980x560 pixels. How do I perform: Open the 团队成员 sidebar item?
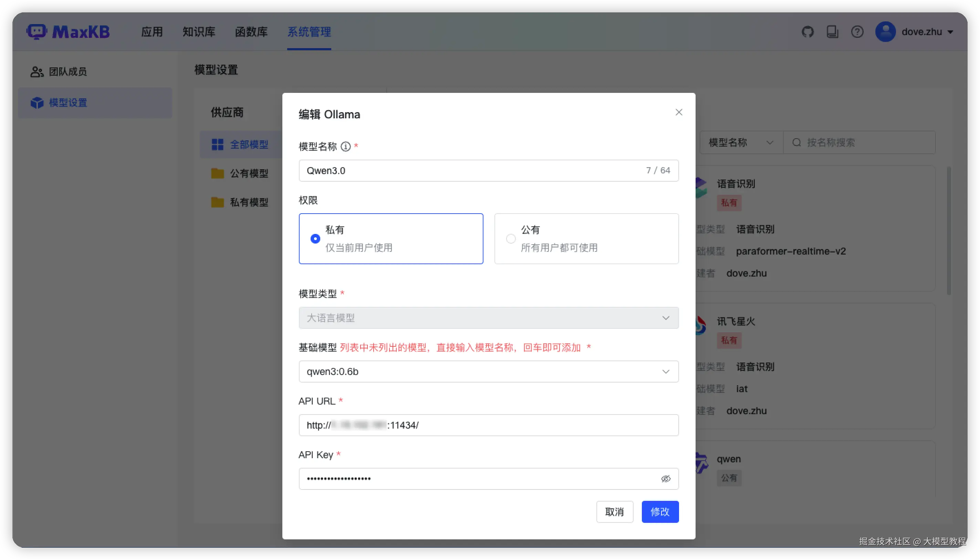tap(68, 72)
